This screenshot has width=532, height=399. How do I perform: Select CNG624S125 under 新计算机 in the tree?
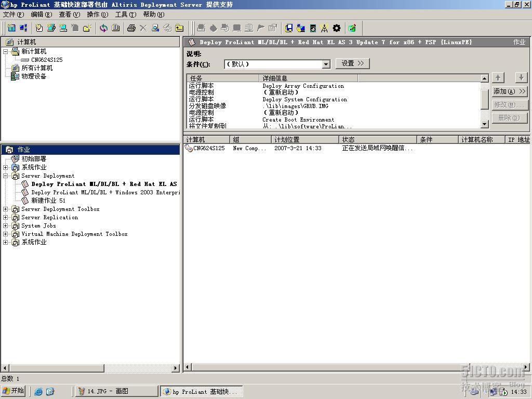[x=47, y=60]
